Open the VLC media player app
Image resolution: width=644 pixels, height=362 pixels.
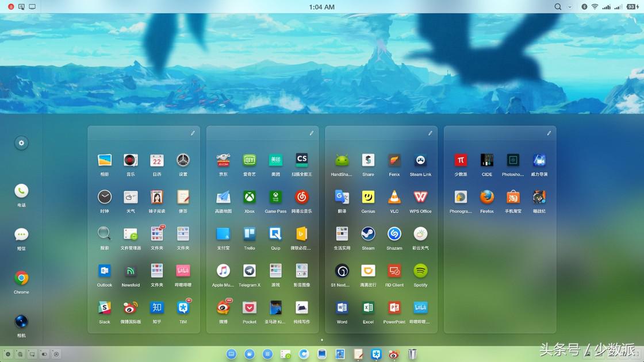point(394,197)
